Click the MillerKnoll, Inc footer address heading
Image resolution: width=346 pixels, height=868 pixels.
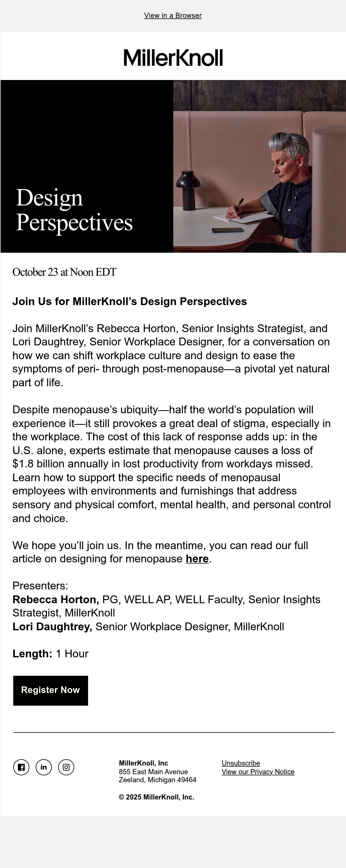click(144, 763)
